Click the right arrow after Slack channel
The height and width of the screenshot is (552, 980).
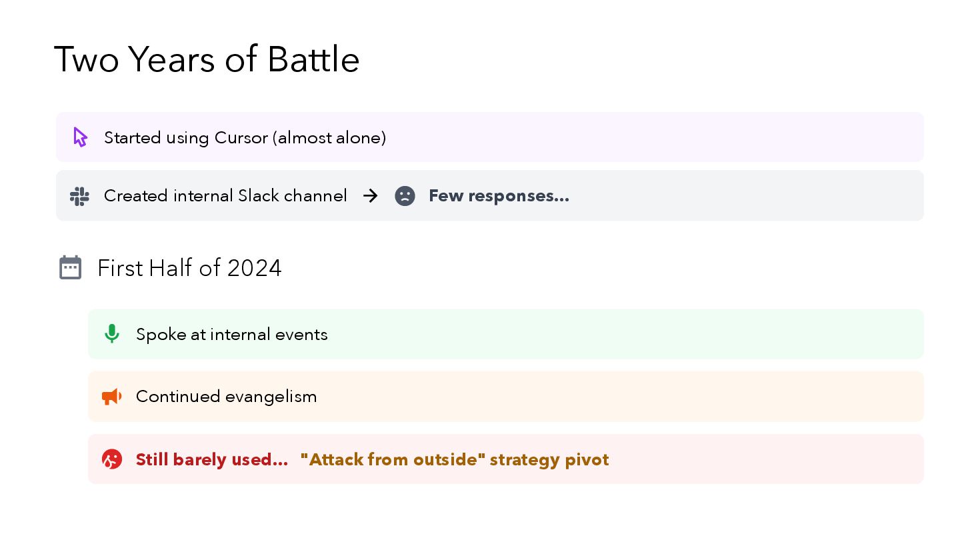click(x=371, y=195)
